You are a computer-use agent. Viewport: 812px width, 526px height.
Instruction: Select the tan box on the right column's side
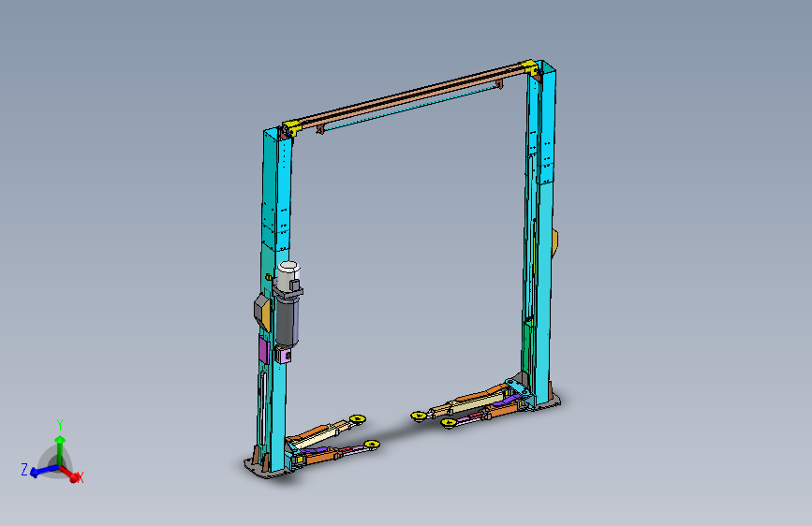point(554,242)
